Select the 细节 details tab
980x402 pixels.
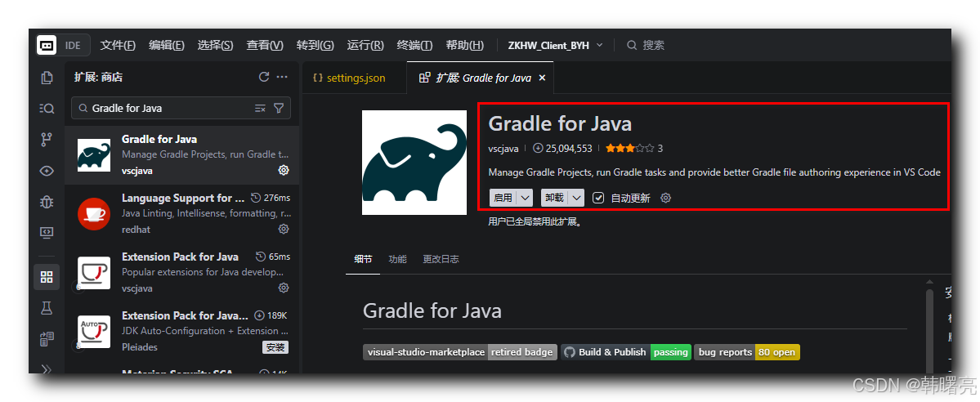pos(363,259)
